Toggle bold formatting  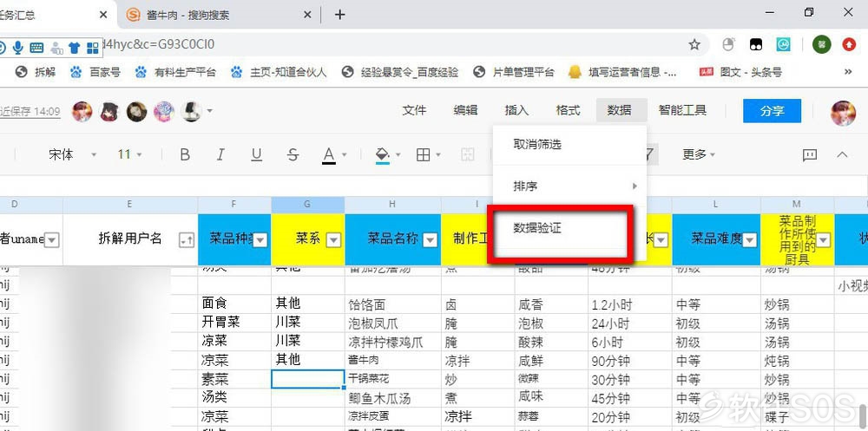186,155
